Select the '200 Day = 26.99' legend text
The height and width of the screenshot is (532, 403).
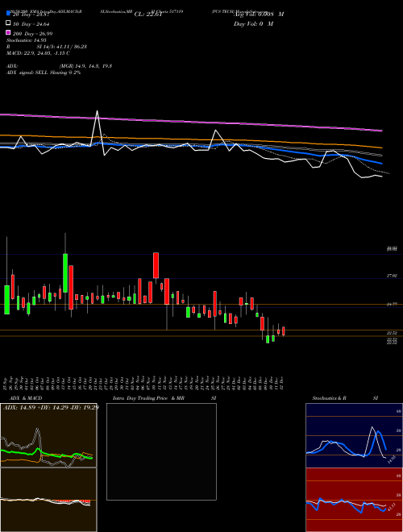coord(32,34)
